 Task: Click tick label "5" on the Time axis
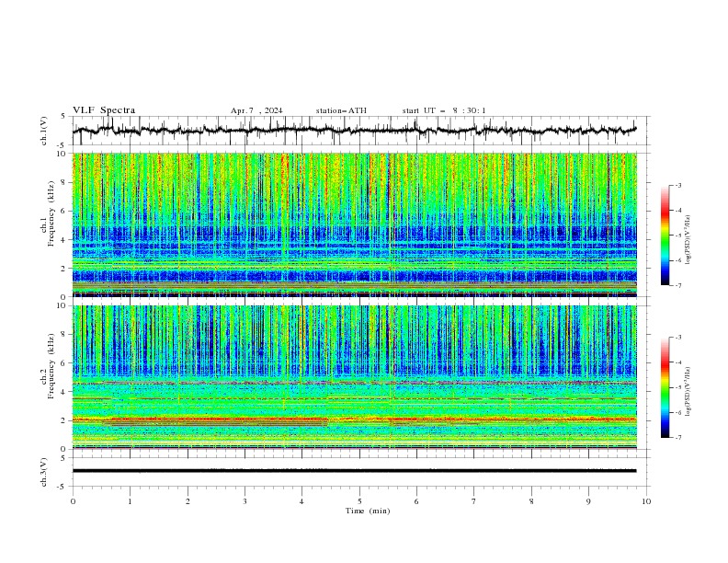tap(359, 501)
